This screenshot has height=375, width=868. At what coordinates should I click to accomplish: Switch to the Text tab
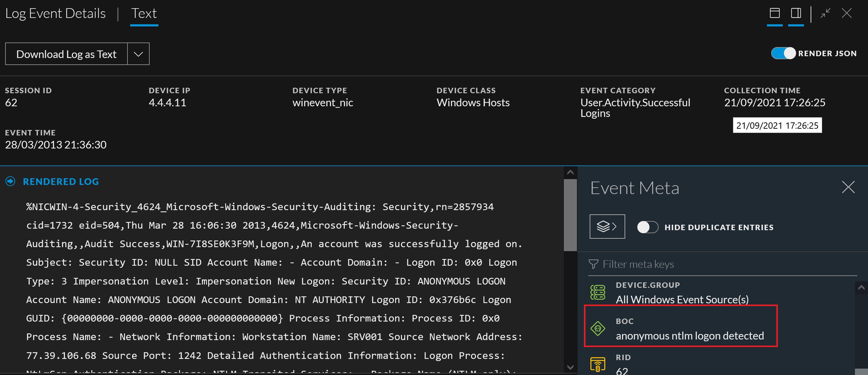pos(144,13)
